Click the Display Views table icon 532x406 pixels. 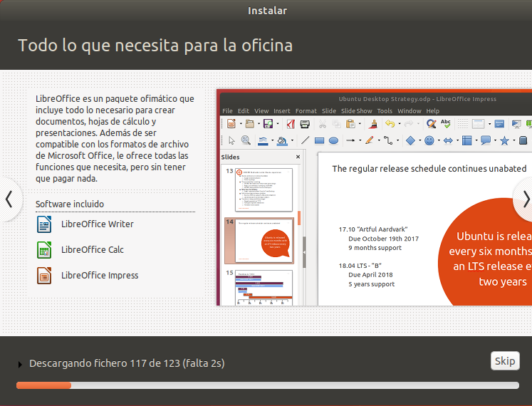click(478, 124)
